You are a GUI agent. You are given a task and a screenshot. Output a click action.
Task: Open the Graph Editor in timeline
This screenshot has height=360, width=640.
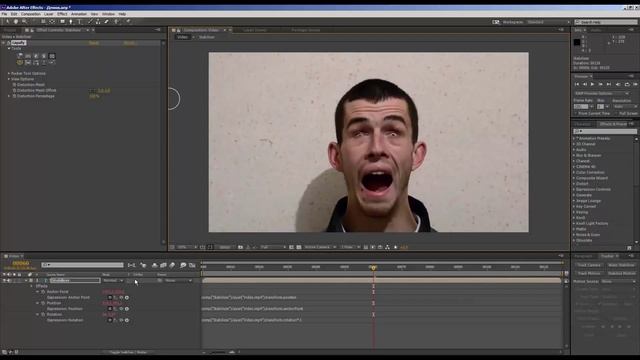(x=192, y=265)
